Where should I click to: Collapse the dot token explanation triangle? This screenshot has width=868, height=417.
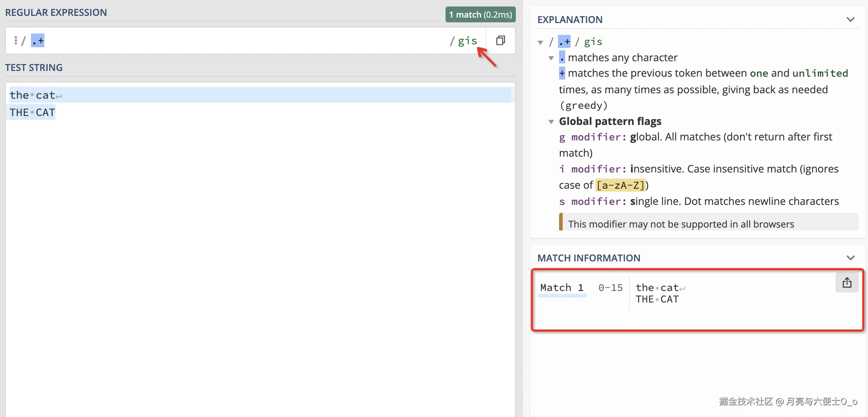(551, 58)
